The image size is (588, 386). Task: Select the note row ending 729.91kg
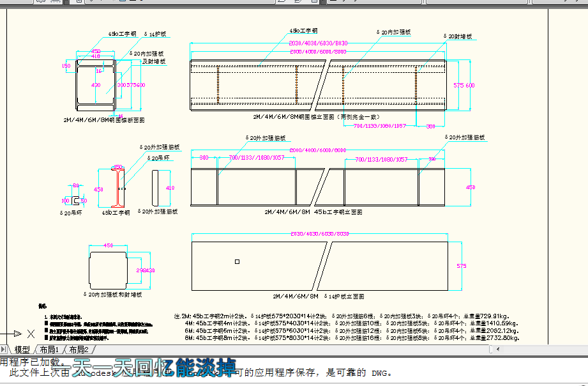[342, 316]
